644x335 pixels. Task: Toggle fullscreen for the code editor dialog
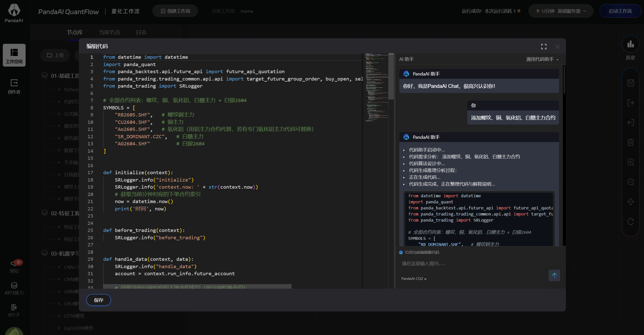coord(544,47)
